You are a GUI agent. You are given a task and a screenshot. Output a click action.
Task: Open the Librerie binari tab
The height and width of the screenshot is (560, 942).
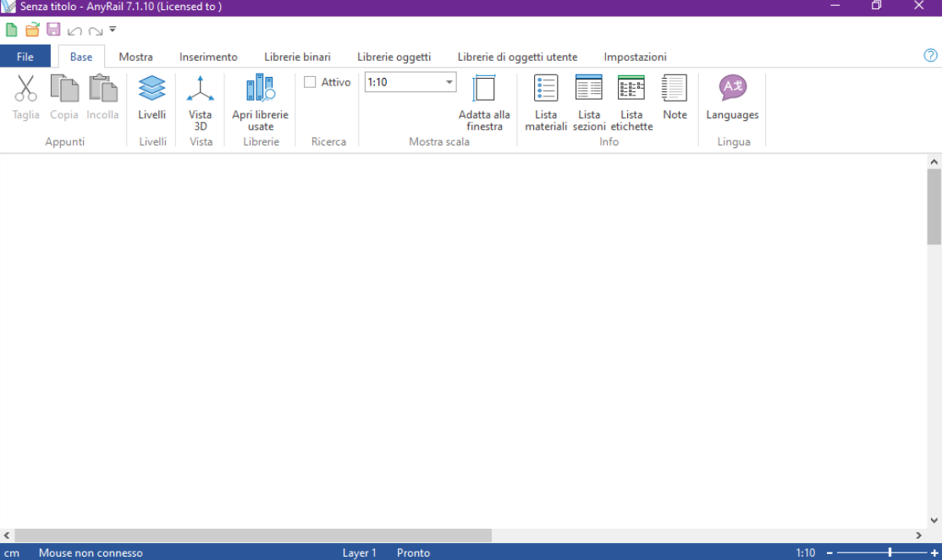(297, 57)
